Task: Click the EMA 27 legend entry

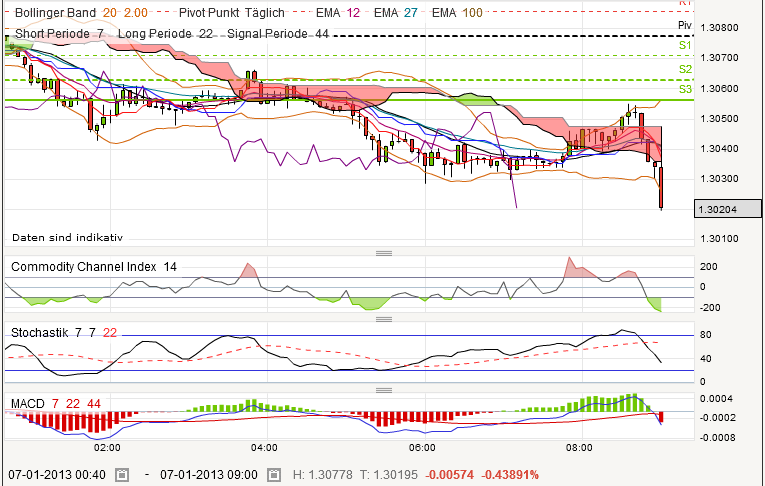Action: pos(396,13)
